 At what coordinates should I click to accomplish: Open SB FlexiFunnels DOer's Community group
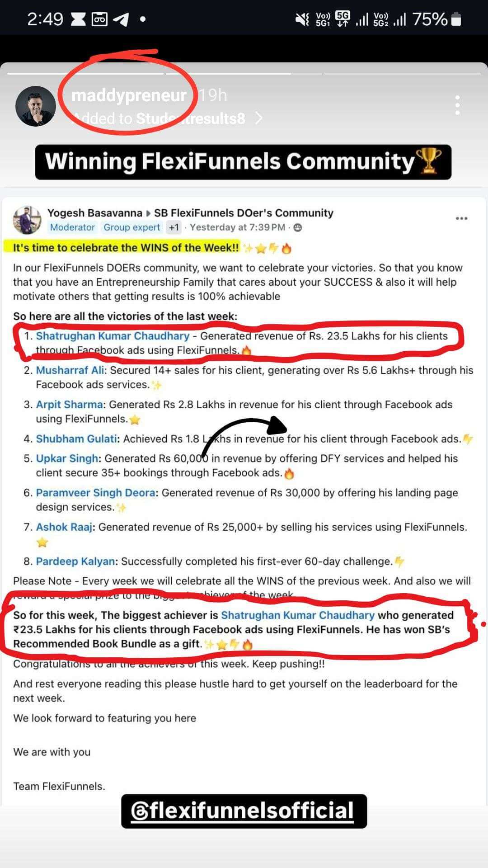[x=244, y=213]
